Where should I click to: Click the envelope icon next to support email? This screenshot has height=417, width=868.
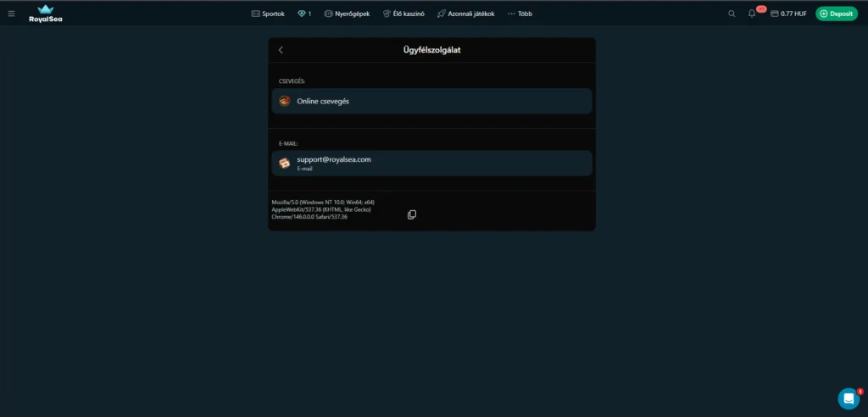click(285, 164)
